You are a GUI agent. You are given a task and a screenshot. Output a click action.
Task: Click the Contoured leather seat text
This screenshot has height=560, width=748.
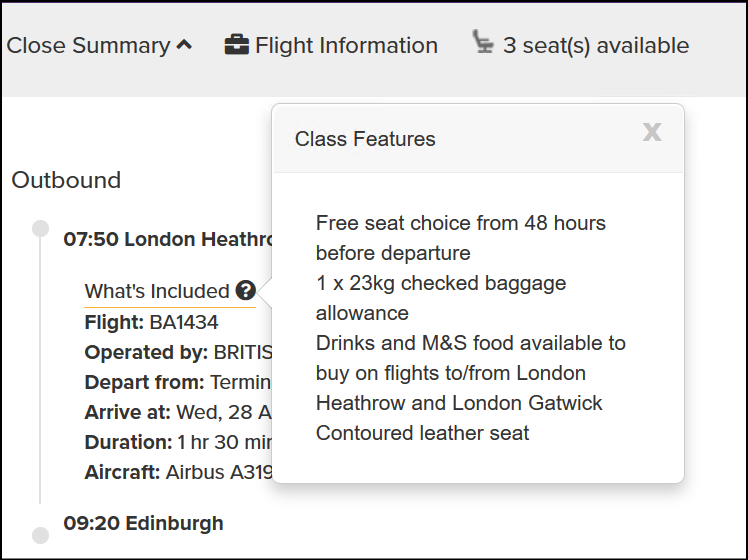tap(422, 433)
